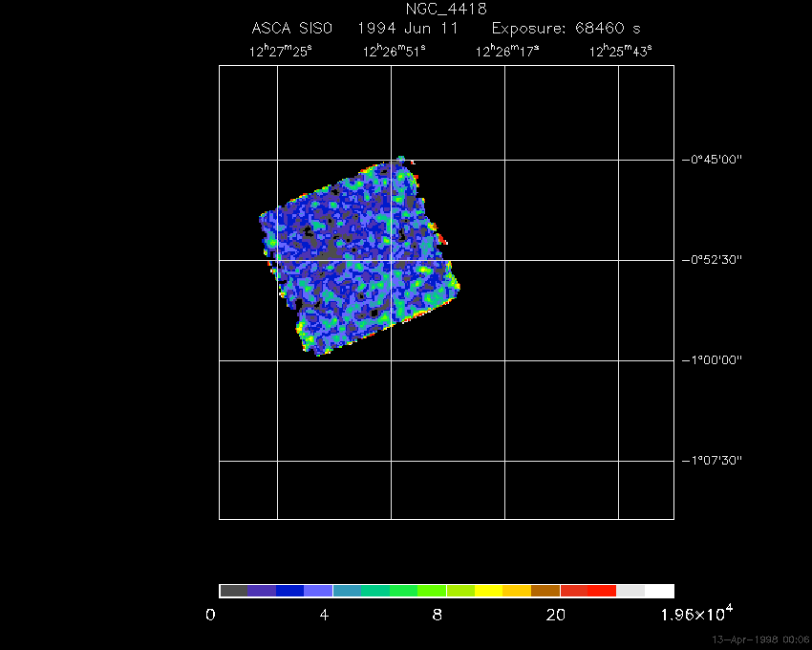
Task: Select the -0°45'00" declination label
Action: [x=712, y=159]
